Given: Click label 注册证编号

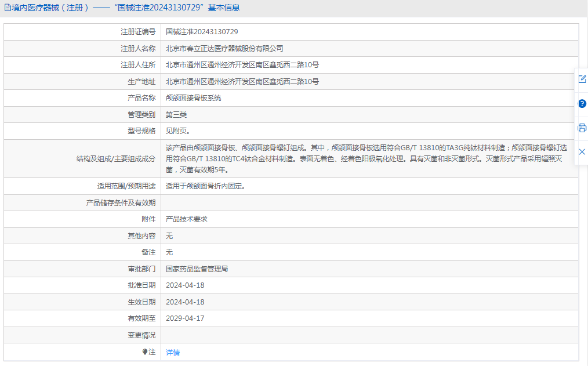Looking at the screenshot, I should pos(138,32).
